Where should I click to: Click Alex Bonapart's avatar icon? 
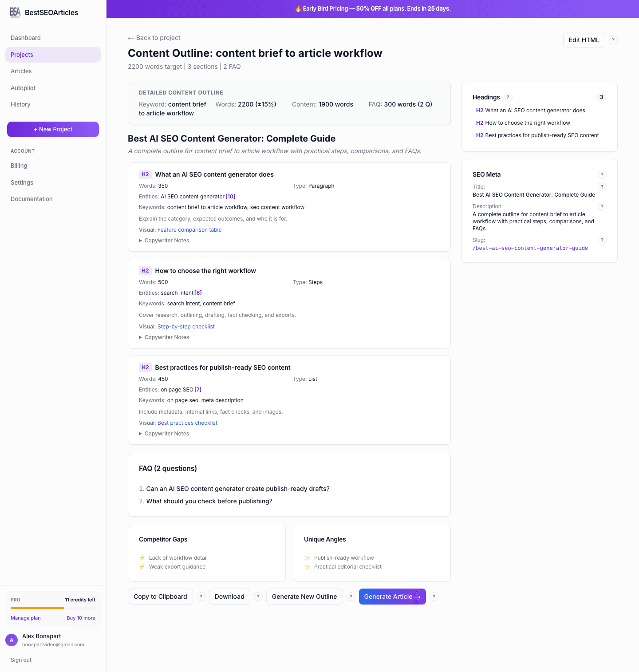tap(12, 640)
